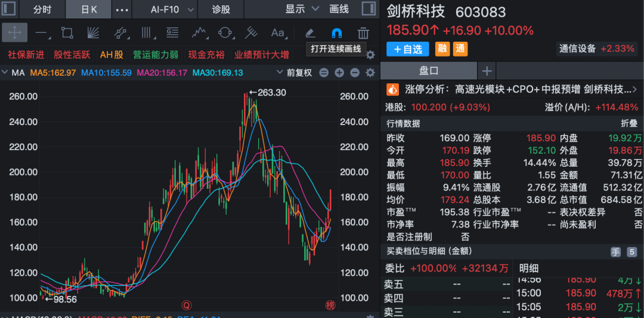Image resolution: width=644 pixels, height=318 pixels.
Task: Click the trash can delete drawings icon
Action: click(363, 32)
